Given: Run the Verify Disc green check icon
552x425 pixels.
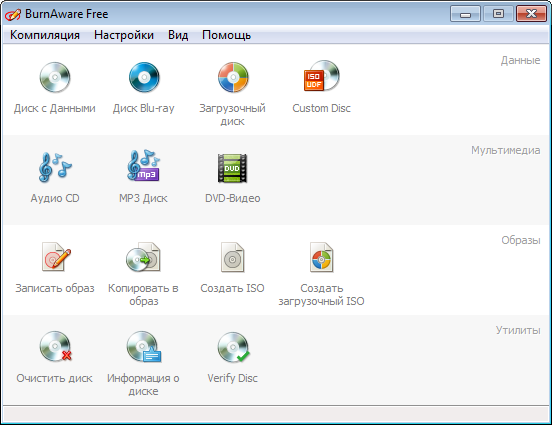Looking at the screenshot, I should [233, 348].
